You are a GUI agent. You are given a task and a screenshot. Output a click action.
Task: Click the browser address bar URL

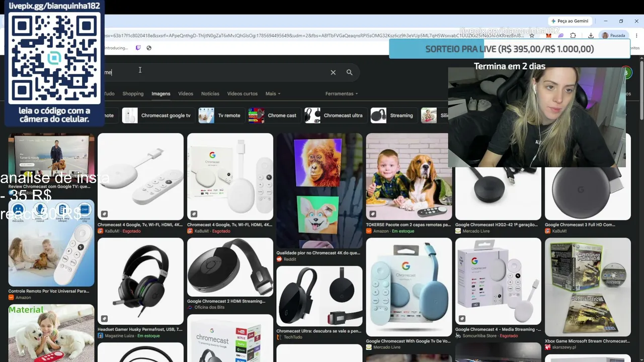[x=314, y=35]
